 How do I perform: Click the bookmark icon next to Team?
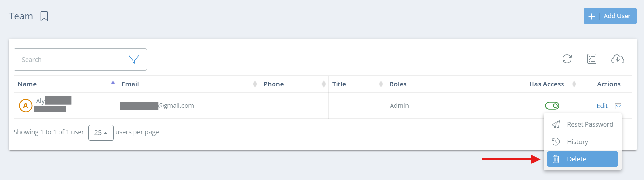(x=44, y=16)
